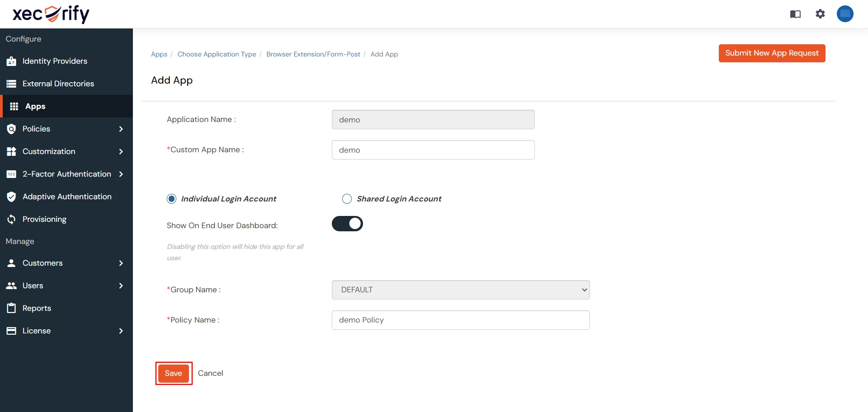This screenshot has width=868, height=412.
Task: Select Individual Login Account option
Action: [x=171, y=199]
